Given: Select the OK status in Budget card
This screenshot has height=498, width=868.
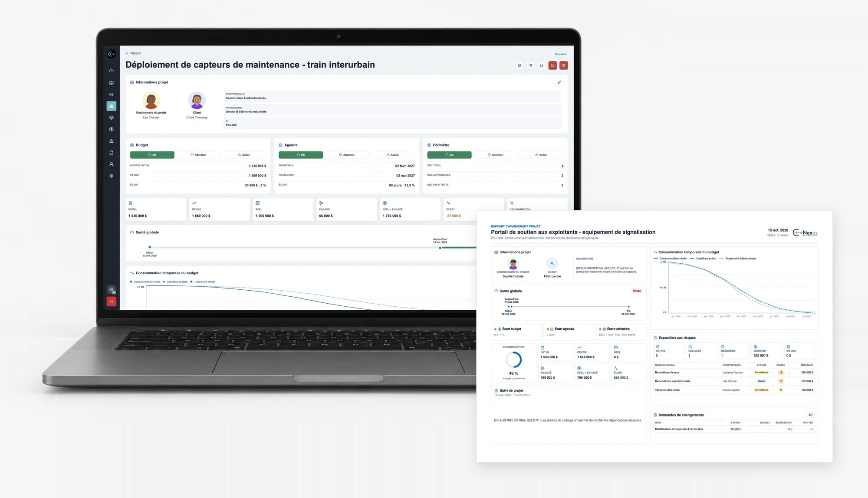Looking at the screenshot, I should [x=152, y=155].
